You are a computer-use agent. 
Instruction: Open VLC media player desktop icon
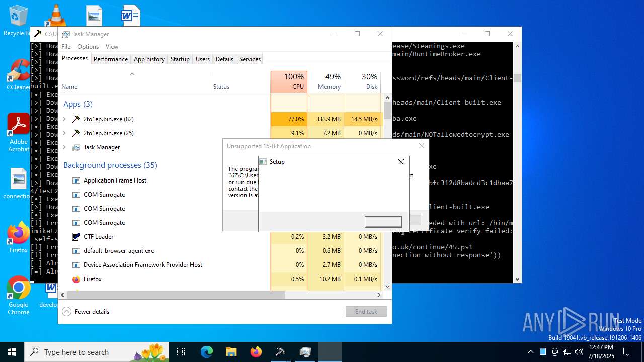55,15
